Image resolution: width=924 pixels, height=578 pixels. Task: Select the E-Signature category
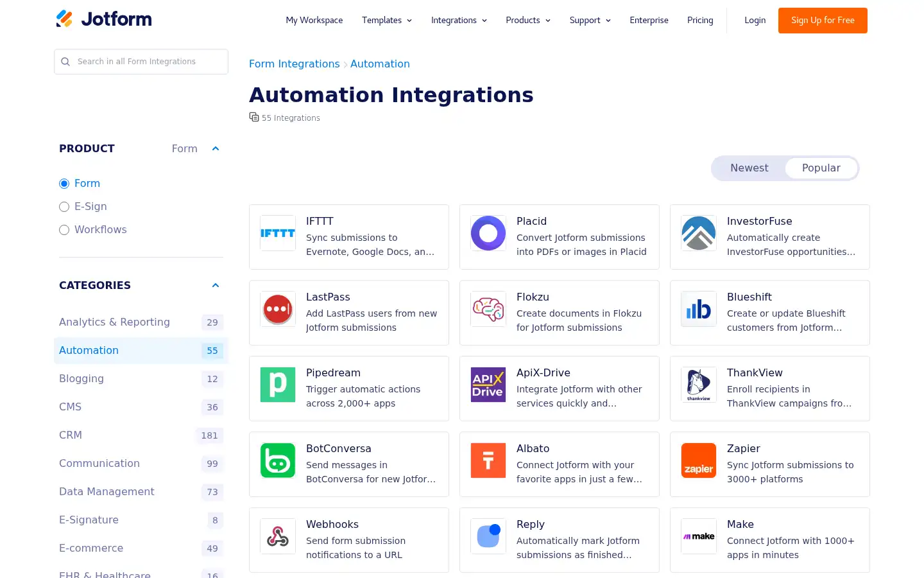tap(141, 520)
